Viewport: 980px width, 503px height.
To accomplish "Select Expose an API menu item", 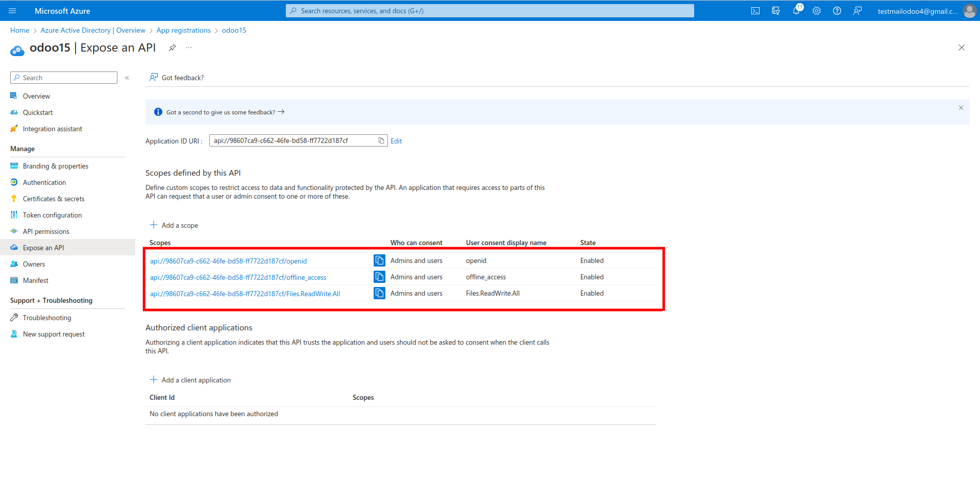I will (x=67, y=248).
